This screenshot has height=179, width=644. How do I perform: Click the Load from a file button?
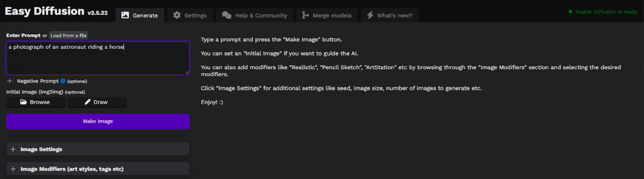click(68, 36)
